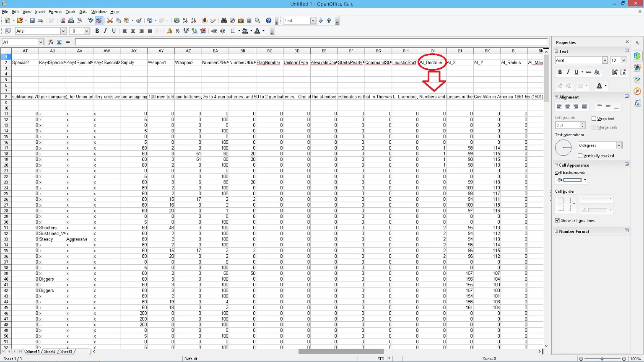Apply italic from the formatting toolbar

click(105, 31)
